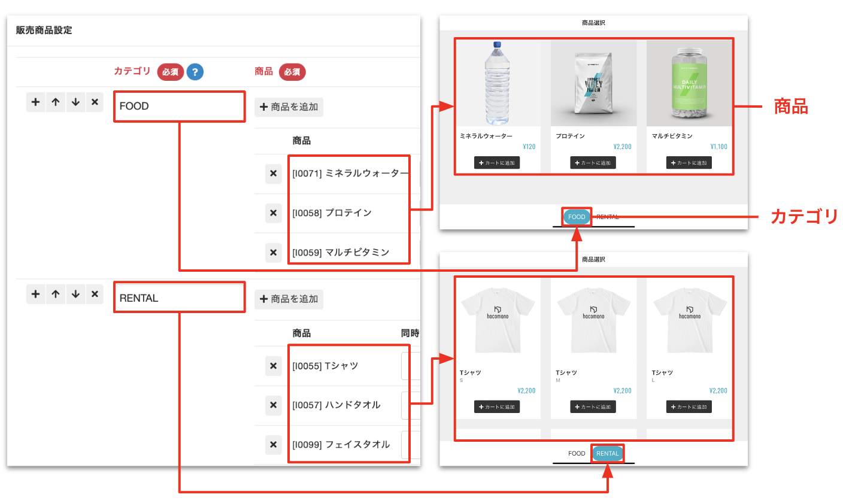Click 商品を追加 button under RENTAL category
843x504 pixels.
[x=289, y=299]
